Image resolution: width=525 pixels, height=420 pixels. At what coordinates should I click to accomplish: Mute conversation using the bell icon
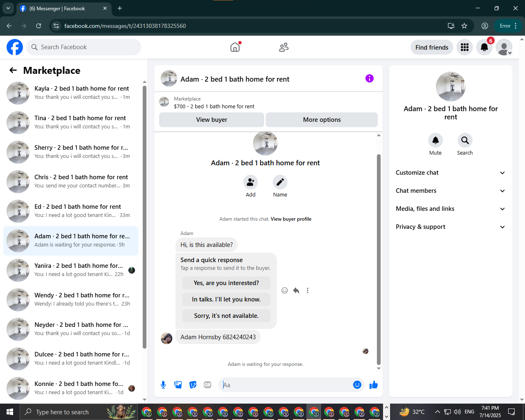click(436, 140)
